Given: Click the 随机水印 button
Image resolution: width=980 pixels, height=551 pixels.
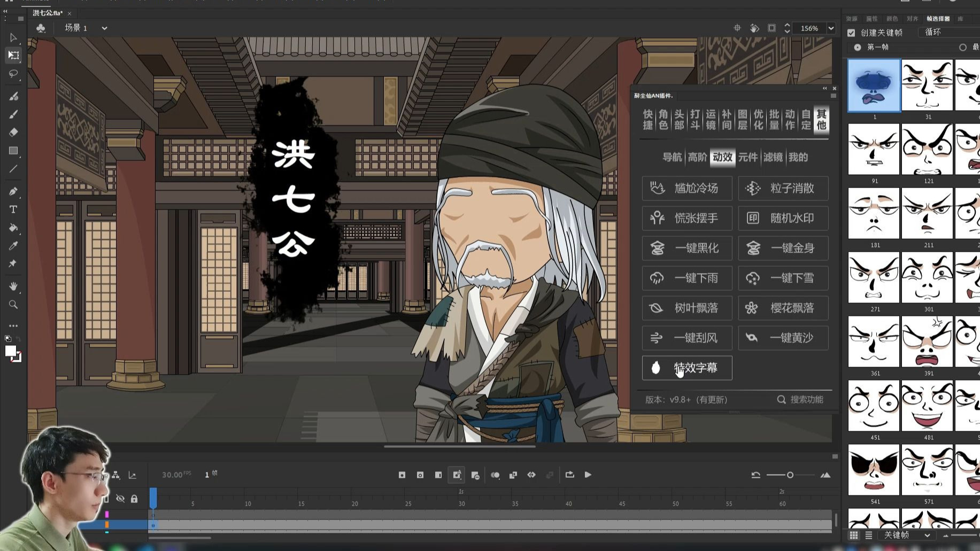Looking at the screenshot, I should click(783, 218).
